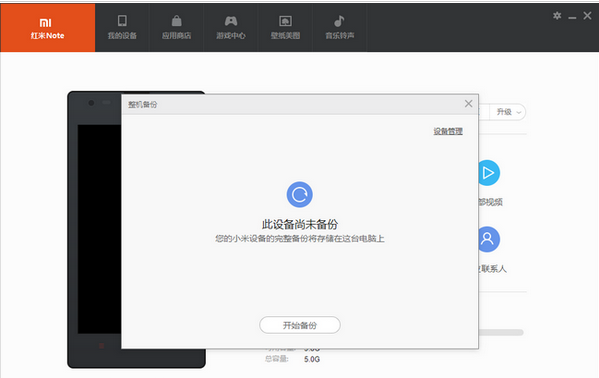
Task: Open the 设备管理 link
Action: (448, 131)
